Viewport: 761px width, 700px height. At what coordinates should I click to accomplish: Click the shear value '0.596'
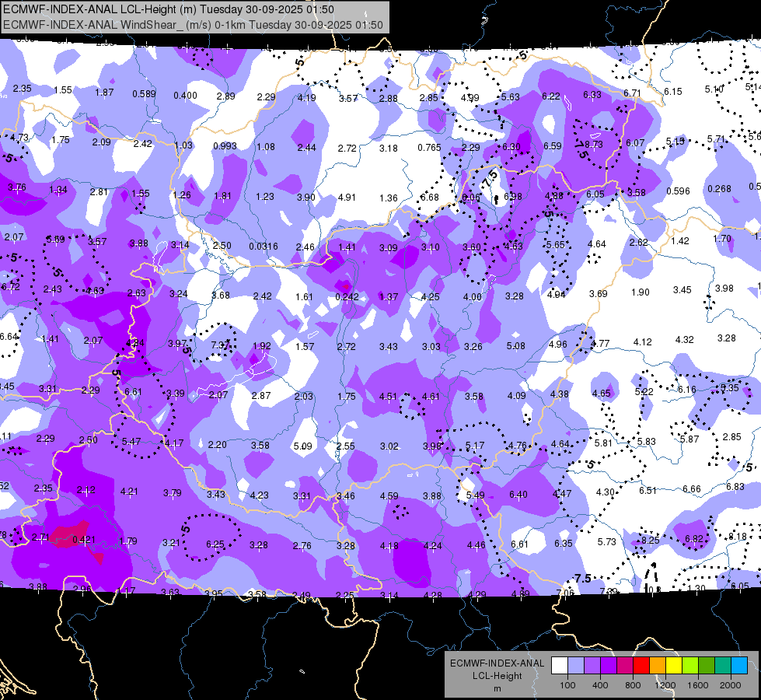(678, 191)
